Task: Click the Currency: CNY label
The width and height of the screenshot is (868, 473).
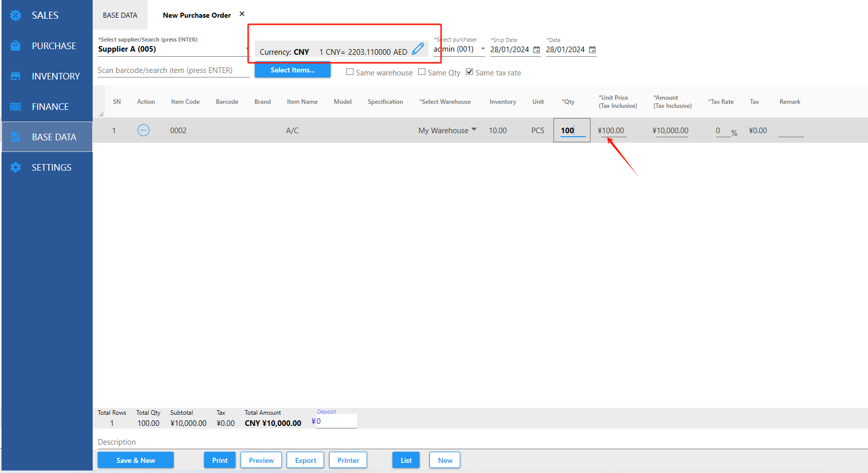Action: (284, 52)
